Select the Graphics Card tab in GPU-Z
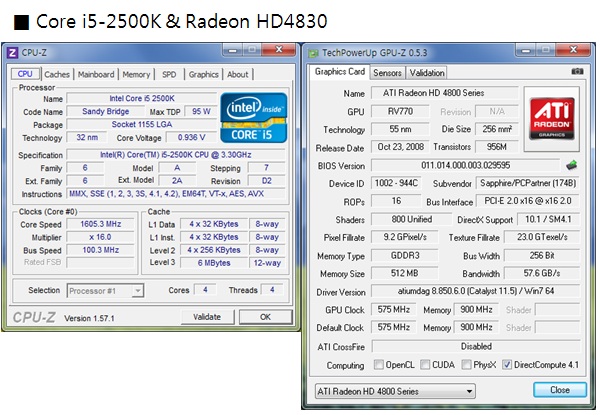The width and height of the screenshot is (600, 415). pos(340,72)
